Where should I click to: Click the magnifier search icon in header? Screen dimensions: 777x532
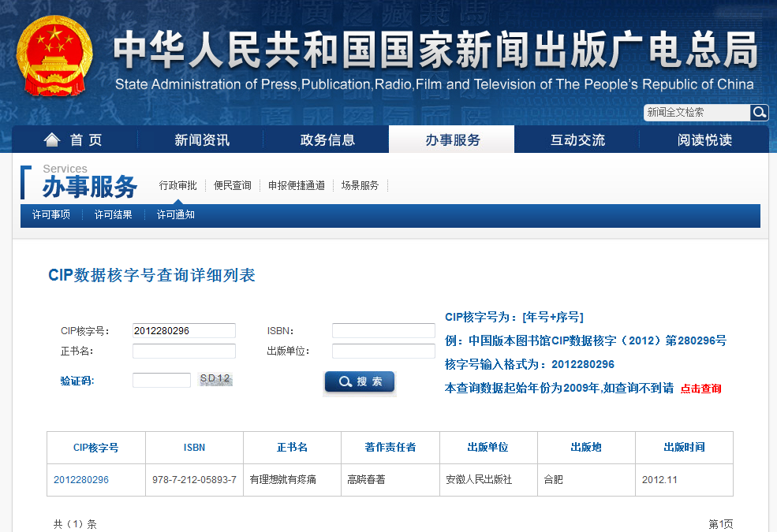[759, 113]
